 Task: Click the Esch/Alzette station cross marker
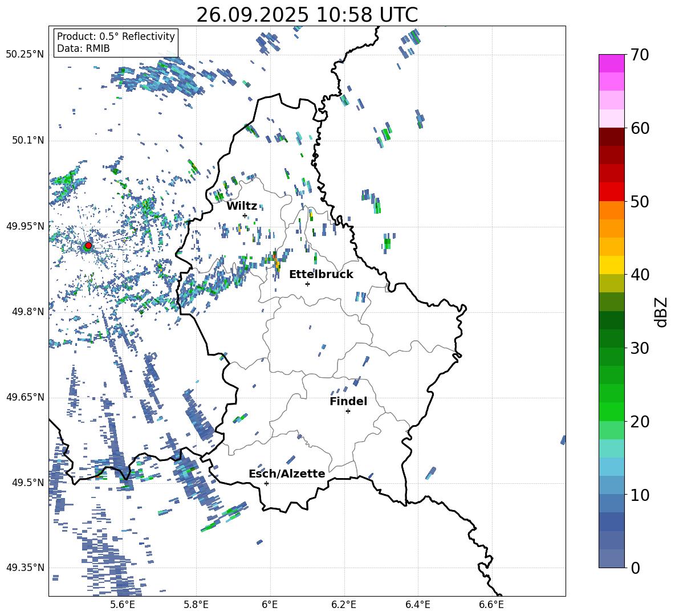(x=266, y=483)
